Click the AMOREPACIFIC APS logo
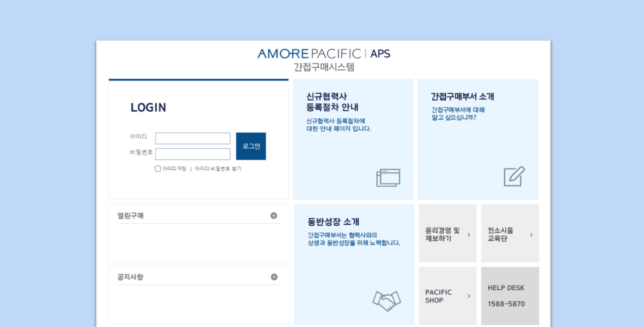Screen dimensions: 644x327 (x=324, y=54)
